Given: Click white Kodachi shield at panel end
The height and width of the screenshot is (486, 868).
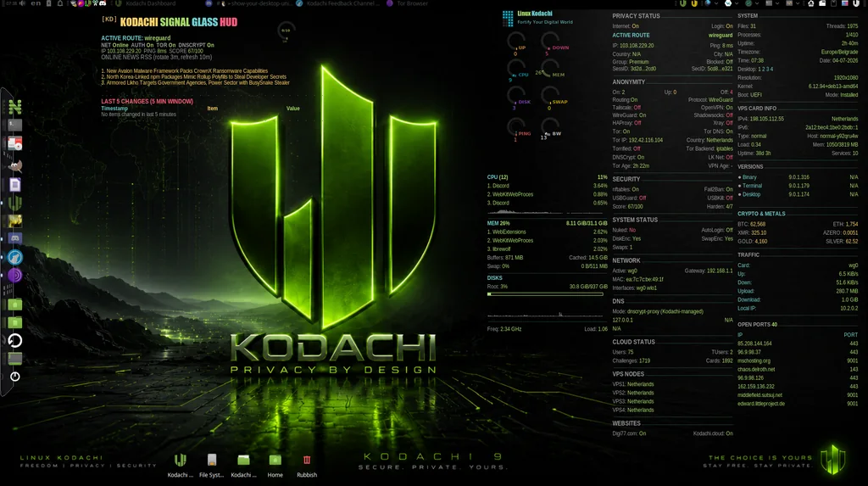Looking at the screenshot, I should 856,3.
